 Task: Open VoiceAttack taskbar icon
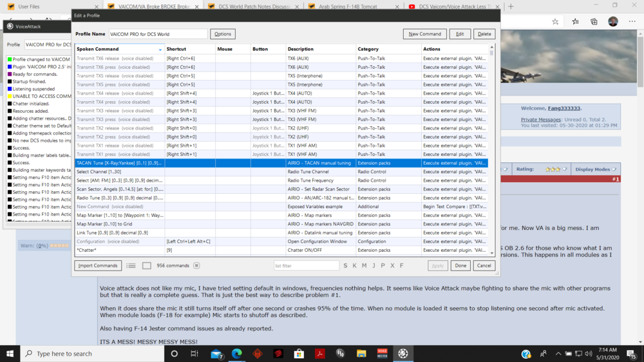(x=403, y=354)
